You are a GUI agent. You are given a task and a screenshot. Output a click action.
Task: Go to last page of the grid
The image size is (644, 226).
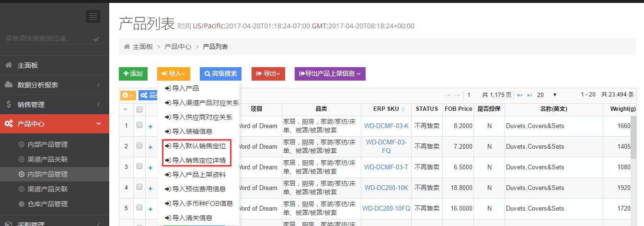click(529, 95)
